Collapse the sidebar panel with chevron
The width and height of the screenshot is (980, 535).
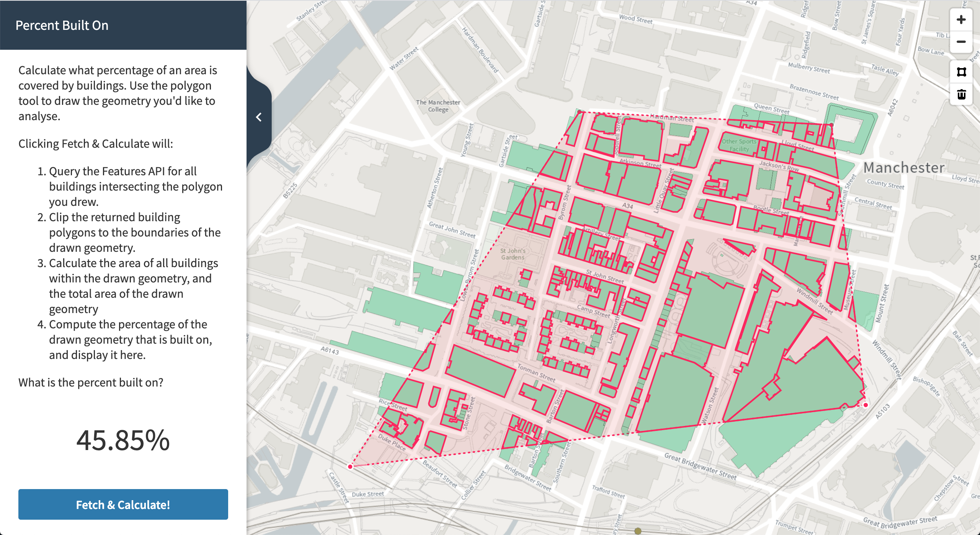point(259,117)
